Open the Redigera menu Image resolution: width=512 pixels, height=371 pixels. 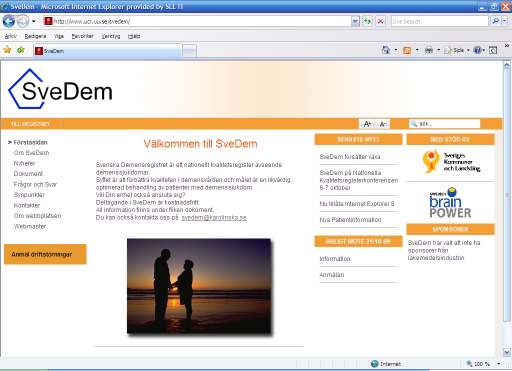click(x=35, y=36)
